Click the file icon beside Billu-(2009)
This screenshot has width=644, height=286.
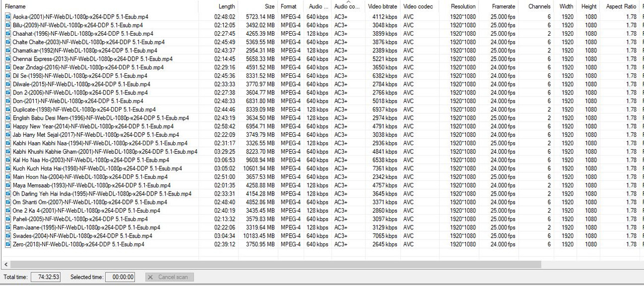click(x=8, y=25)
